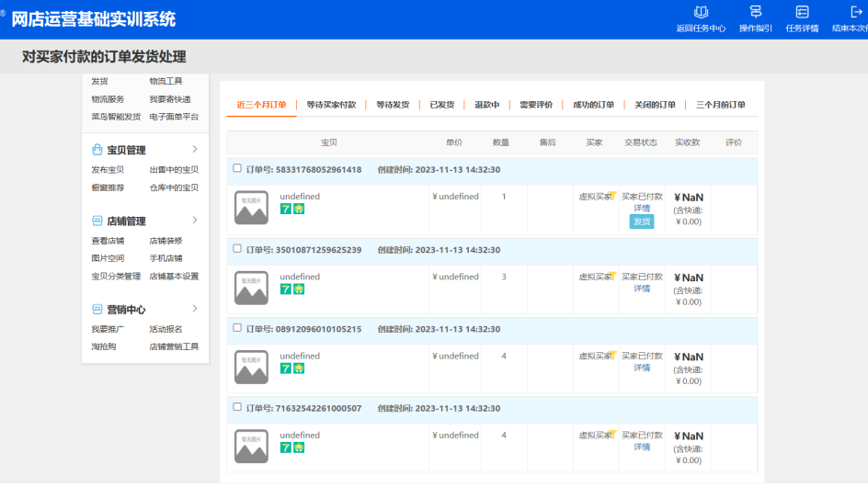This screenshot has width=868, height=488.
Task: Open the 店铺营销工具 link
Action: [174, 346]
